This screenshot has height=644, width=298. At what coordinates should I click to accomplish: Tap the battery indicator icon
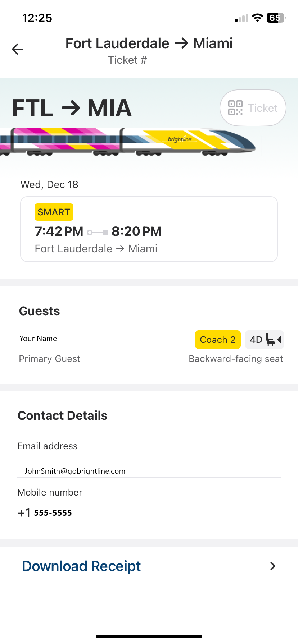276,18
